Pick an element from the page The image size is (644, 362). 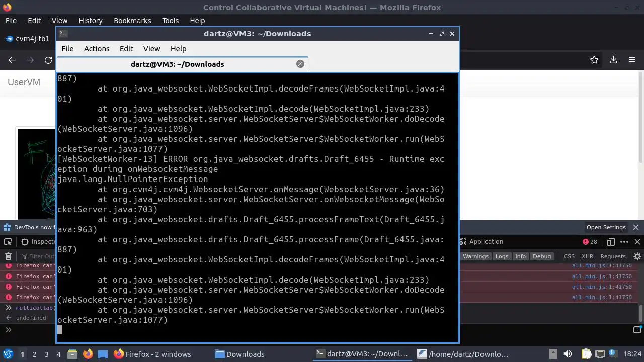click(x=8, y=242)
